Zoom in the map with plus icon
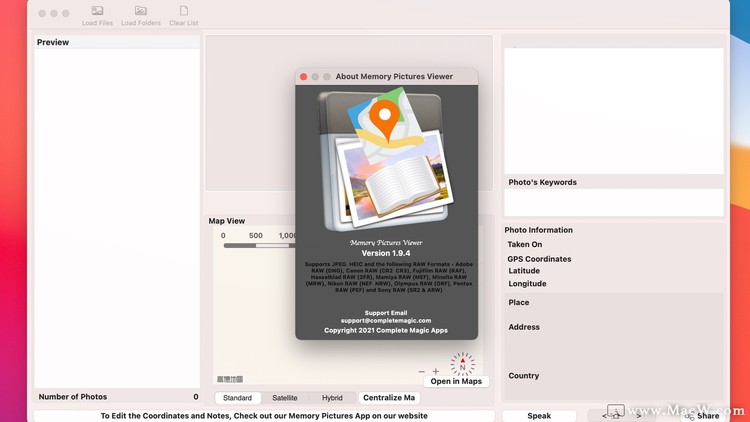Screen dimensions: 750x422 coord(436,372)
